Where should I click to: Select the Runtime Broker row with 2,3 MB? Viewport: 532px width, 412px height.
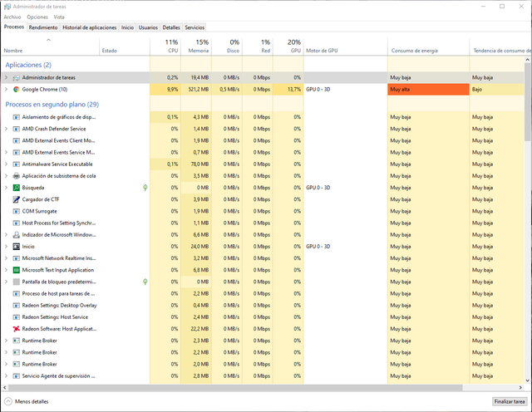[x=263, y=341]
